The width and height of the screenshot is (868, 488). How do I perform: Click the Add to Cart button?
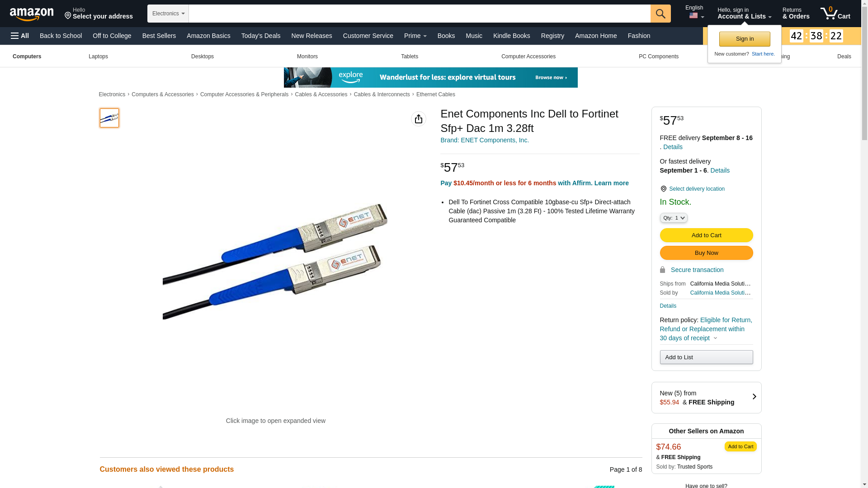point(706,235)
